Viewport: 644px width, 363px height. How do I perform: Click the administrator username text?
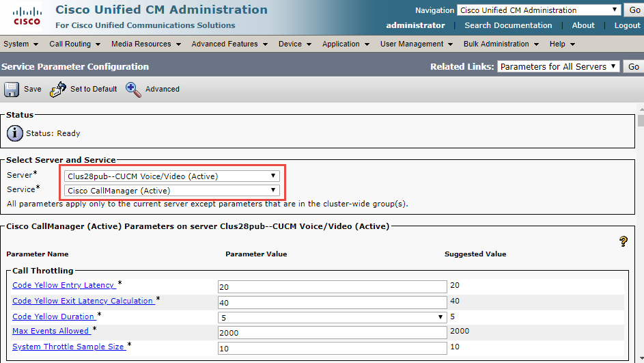[x=415, y=25]
